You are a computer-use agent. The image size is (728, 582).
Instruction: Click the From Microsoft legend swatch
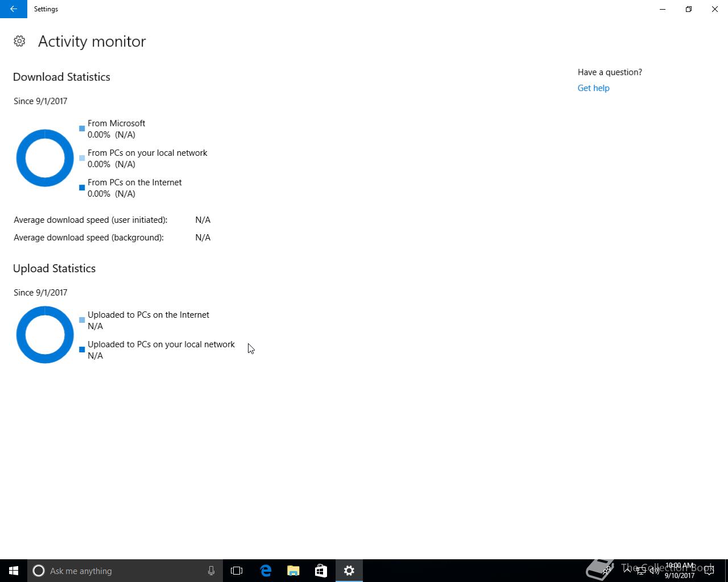(82, 128)
